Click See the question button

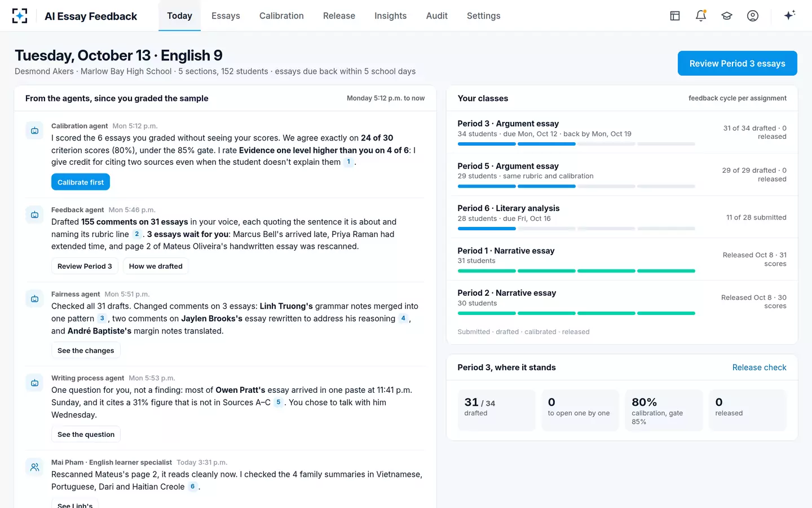tap(86, 435)
